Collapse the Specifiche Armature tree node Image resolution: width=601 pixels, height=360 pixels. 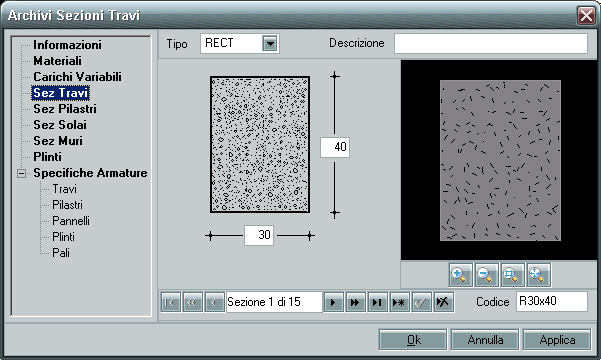click(21, 173)
